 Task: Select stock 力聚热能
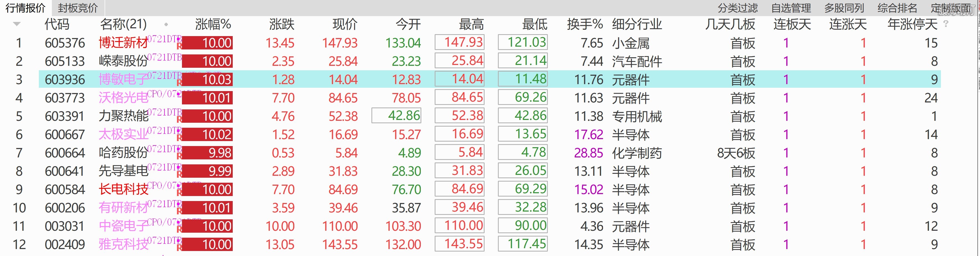pos(123,116)
